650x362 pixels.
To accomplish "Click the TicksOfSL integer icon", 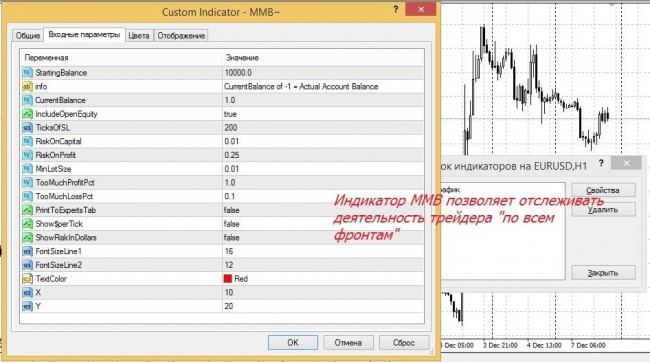I will (27, 127).
